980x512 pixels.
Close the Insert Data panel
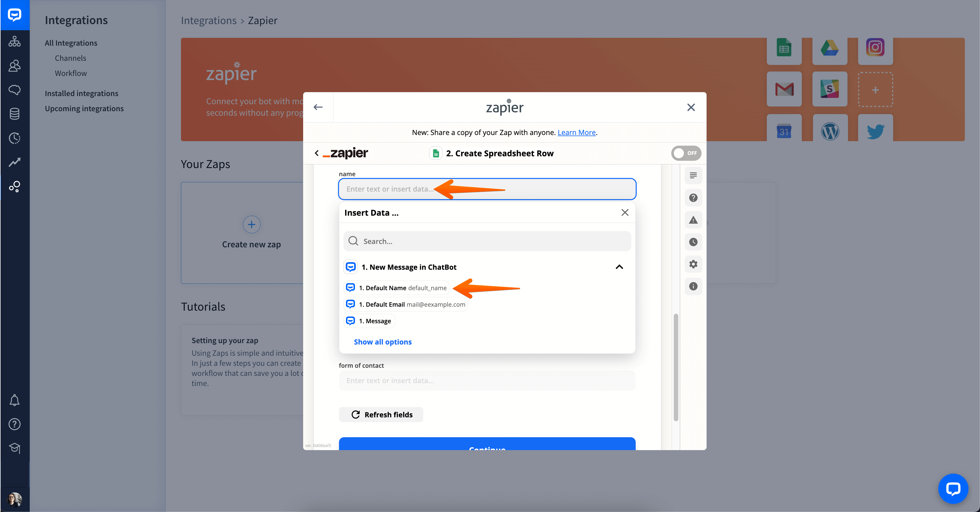625,213
